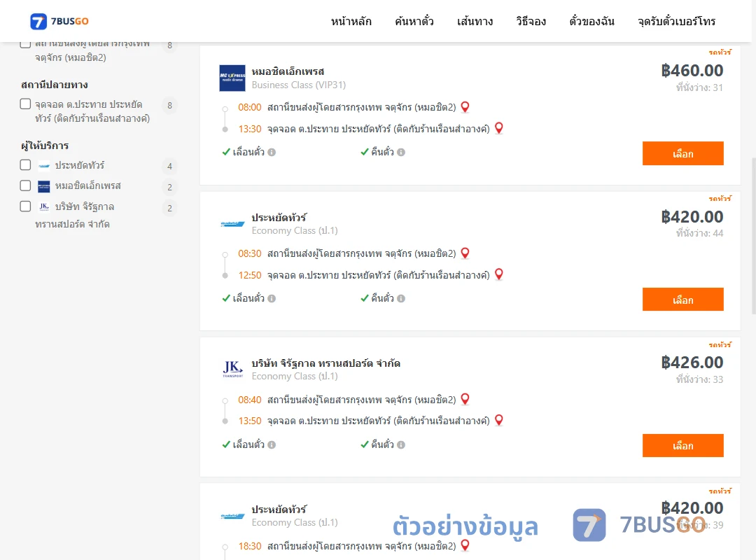Open the 7BUSGO logo home link

(x=59, y=21)
